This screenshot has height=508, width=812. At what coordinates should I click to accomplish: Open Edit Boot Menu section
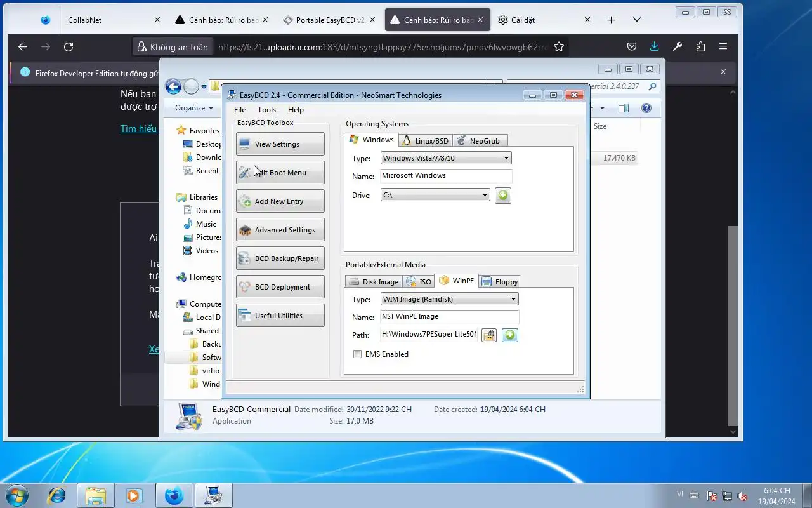(280, 173)
